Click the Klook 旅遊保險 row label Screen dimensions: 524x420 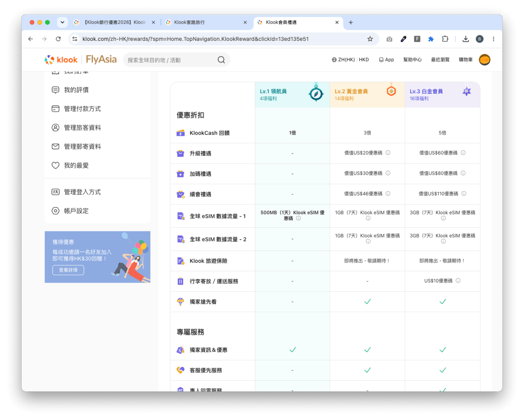coord(208,261)
